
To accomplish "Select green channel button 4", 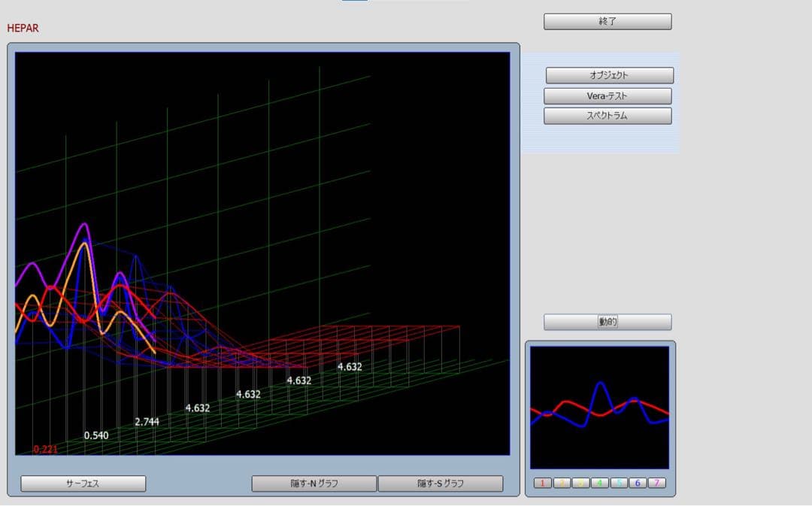I will (599, 483).
